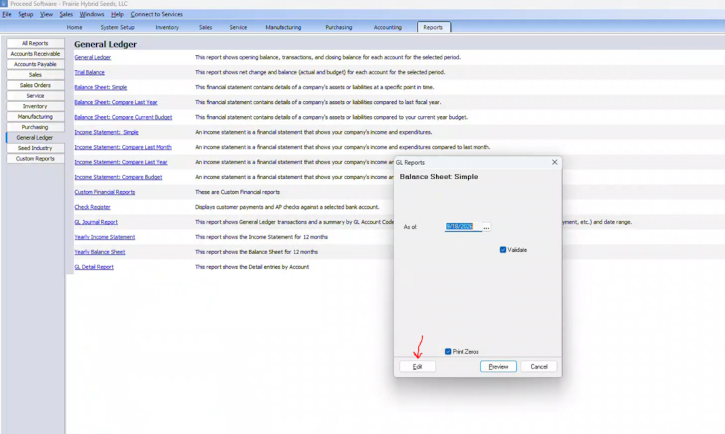Select General Ledger category in sidebar

click(x=35, y=138)
